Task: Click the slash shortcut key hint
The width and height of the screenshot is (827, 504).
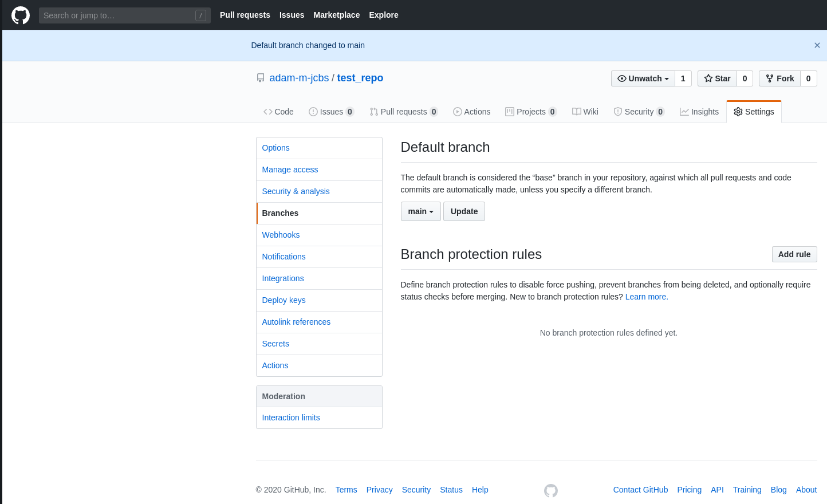Action: point(200,15)
